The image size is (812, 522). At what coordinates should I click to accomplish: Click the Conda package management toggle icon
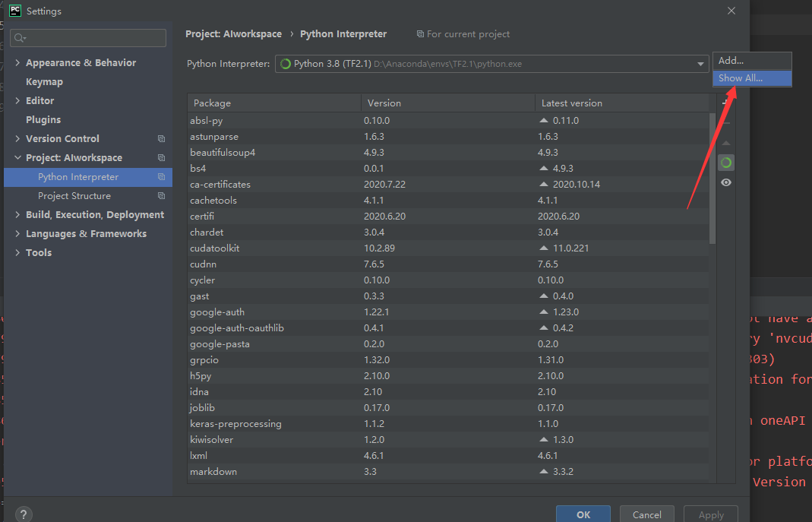(x=726, y=163)
